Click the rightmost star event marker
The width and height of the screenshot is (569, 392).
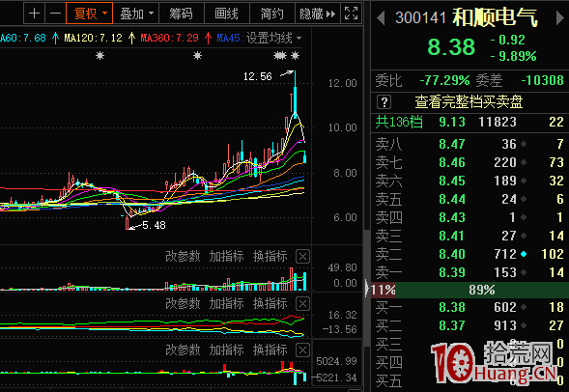click(x=295, y=55)
